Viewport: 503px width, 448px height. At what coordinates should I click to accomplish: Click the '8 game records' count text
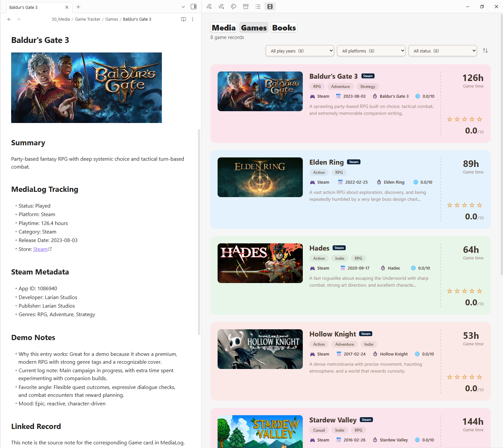227,37
